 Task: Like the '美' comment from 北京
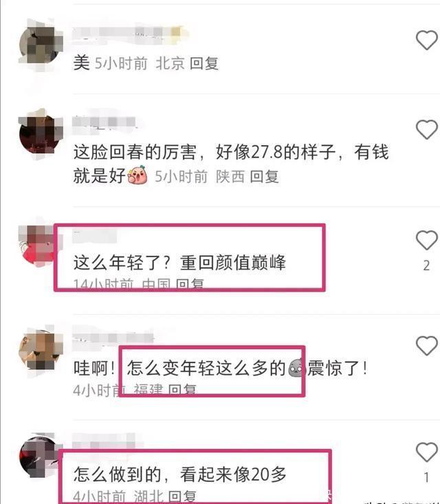426,40
